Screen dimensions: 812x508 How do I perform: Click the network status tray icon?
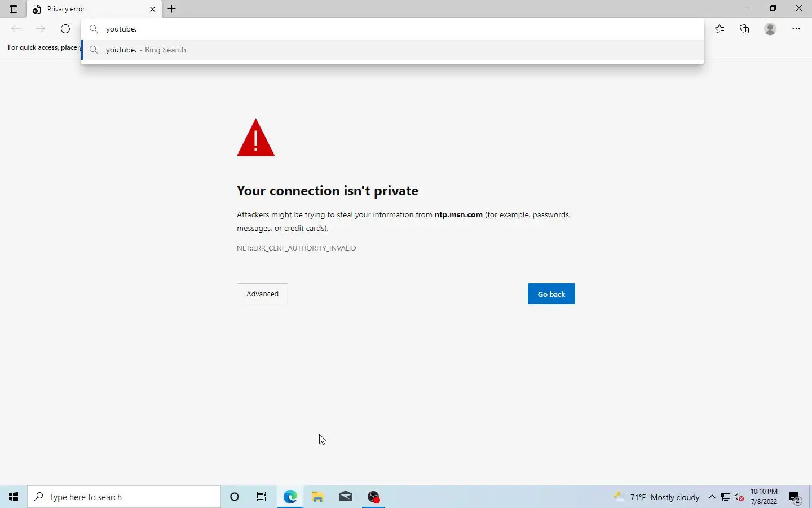pos(726,497)
